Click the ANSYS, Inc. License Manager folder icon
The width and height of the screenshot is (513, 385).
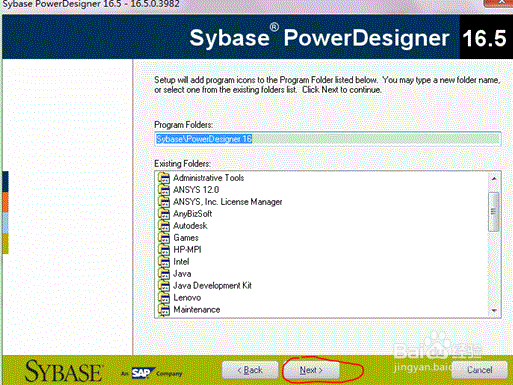[x=164, y=202]
